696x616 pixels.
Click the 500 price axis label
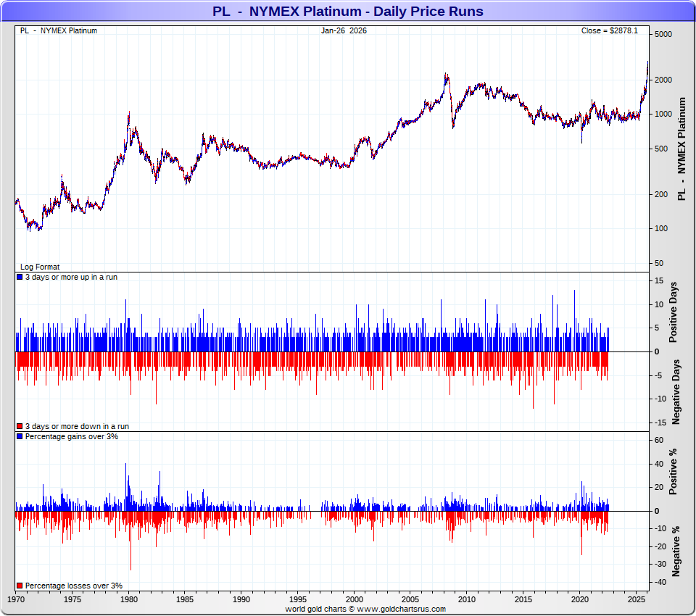661,149
